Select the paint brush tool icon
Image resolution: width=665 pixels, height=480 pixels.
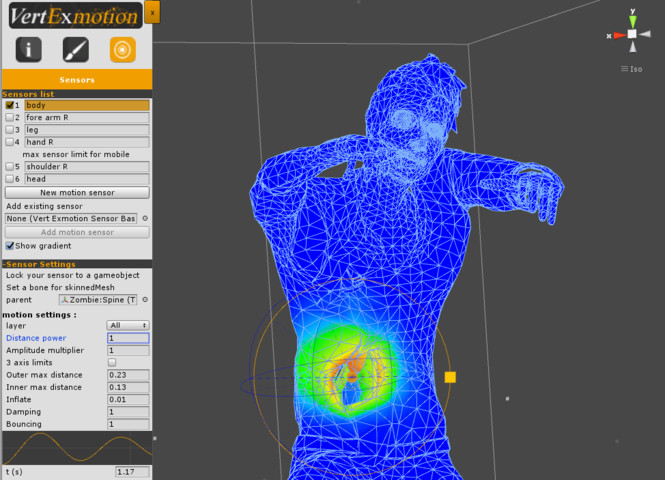tap(75, 50)
